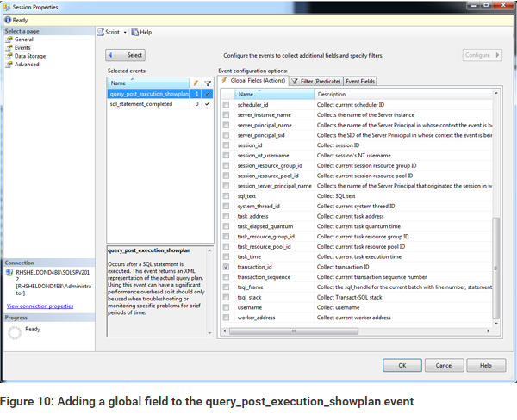The width and height of the screenshot is (517, 420).
Task: Check the server_instance_name checkbox
Action: click(x=226, y=115)
